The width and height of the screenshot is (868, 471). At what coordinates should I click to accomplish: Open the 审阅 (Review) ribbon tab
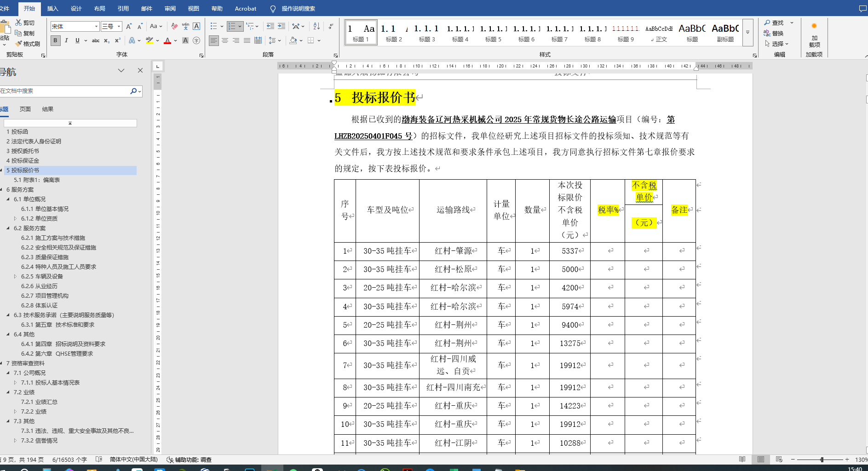coord(170,8)
